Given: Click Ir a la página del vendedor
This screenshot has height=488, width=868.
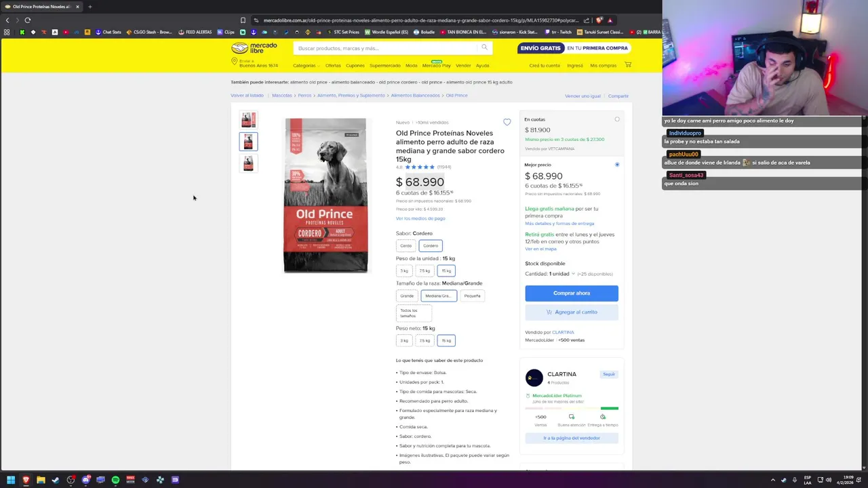Looking at the screenshot, I should click(572, 438).
